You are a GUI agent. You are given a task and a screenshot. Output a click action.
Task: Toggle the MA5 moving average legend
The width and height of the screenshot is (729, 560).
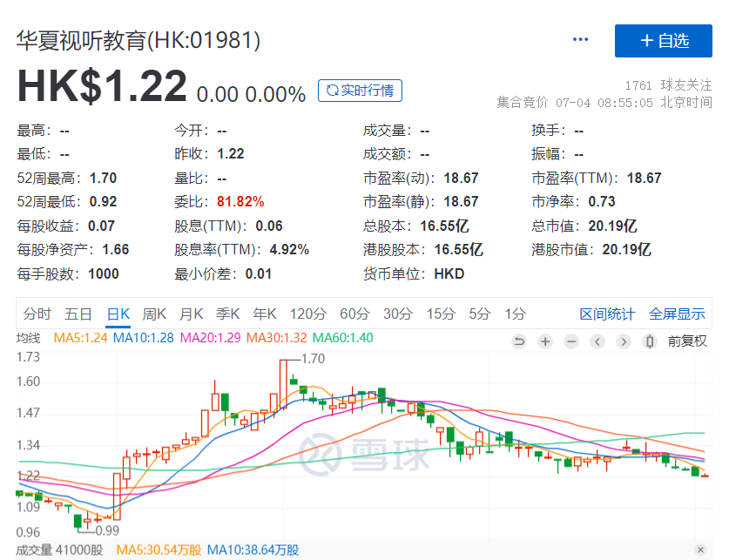click(80, 338)
